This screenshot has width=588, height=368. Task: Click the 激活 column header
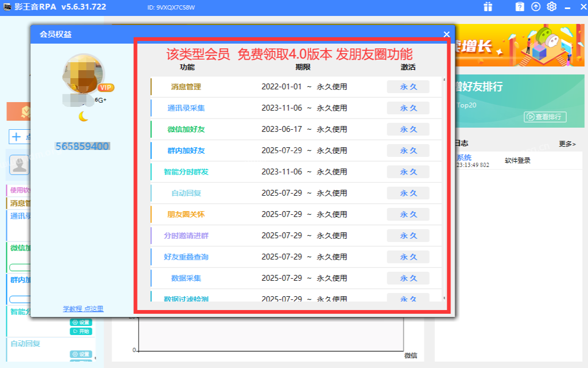click(x=408, y=67)
